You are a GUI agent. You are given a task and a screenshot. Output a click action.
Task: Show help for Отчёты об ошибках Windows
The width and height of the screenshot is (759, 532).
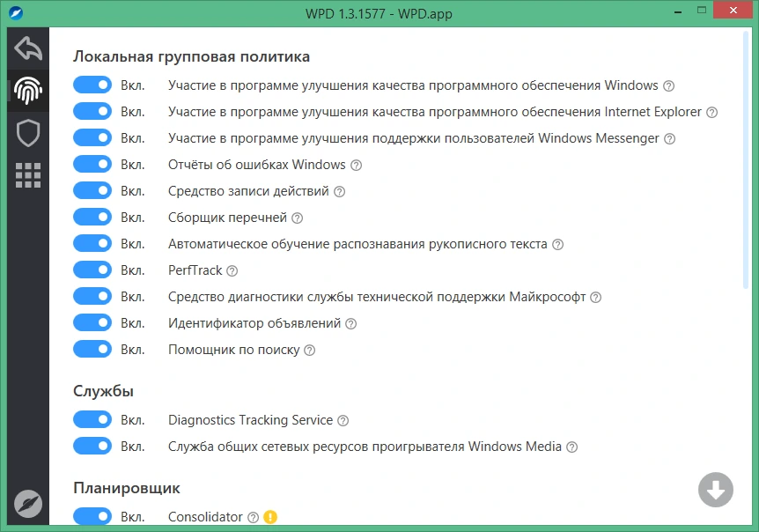click(x=357, y=165)
